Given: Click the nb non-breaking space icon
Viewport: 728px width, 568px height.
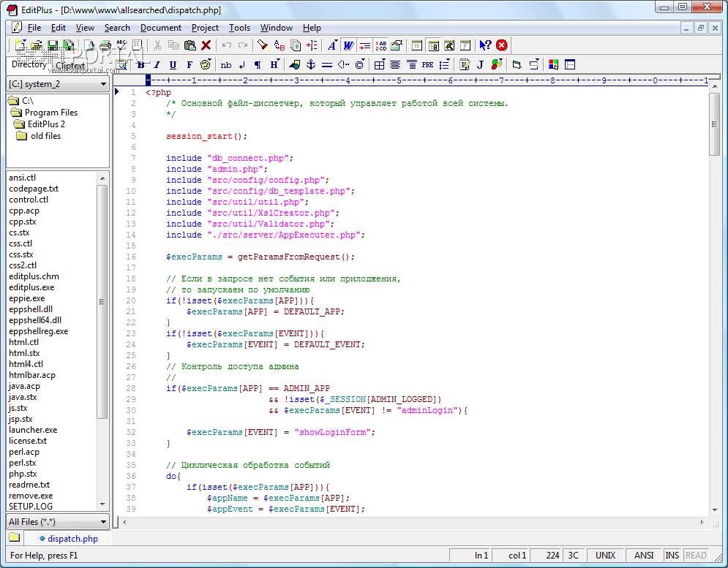Looking at the screenshot, I should [225, 64].
